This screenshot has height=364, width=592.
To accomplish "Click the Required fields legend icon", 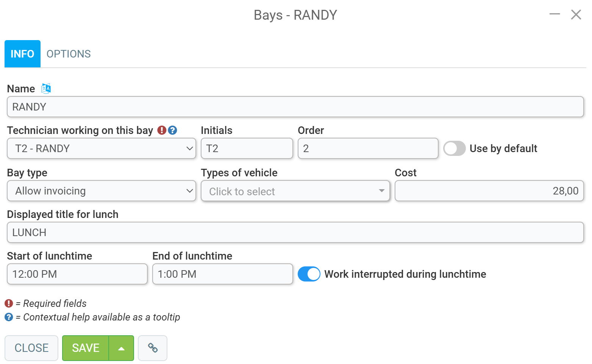I will [9, 303].
